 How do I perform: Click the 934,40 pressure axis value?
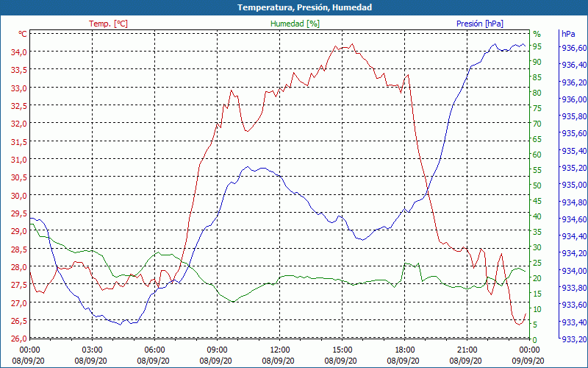coord(574,236)
